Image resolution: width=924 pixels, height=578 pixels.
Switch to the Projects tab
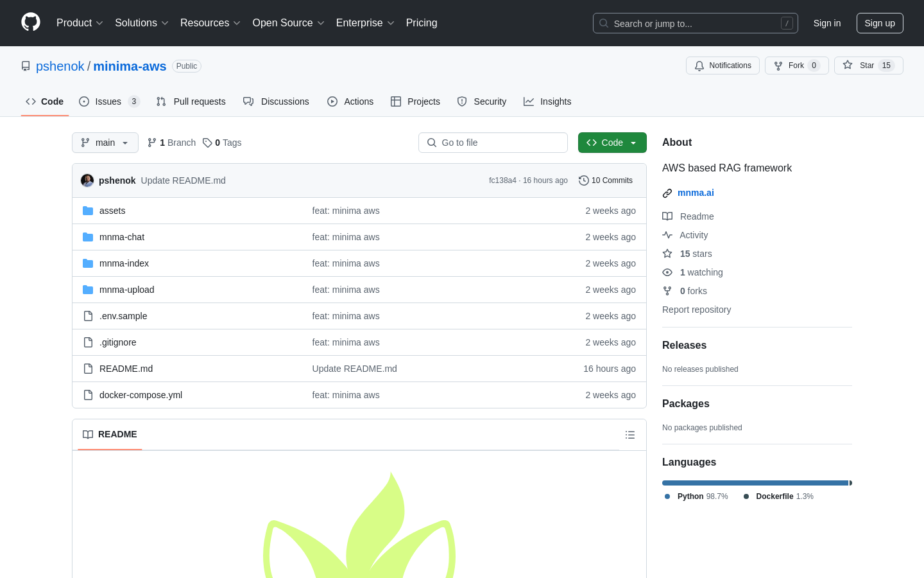coord(415,101)
